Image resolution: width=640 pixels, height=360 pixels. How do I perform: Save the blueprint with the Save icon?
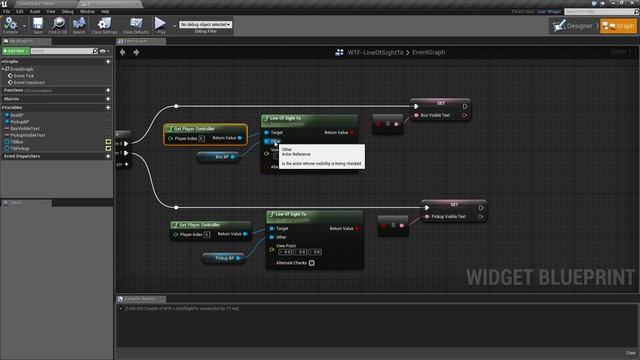[x=38, y=25]
